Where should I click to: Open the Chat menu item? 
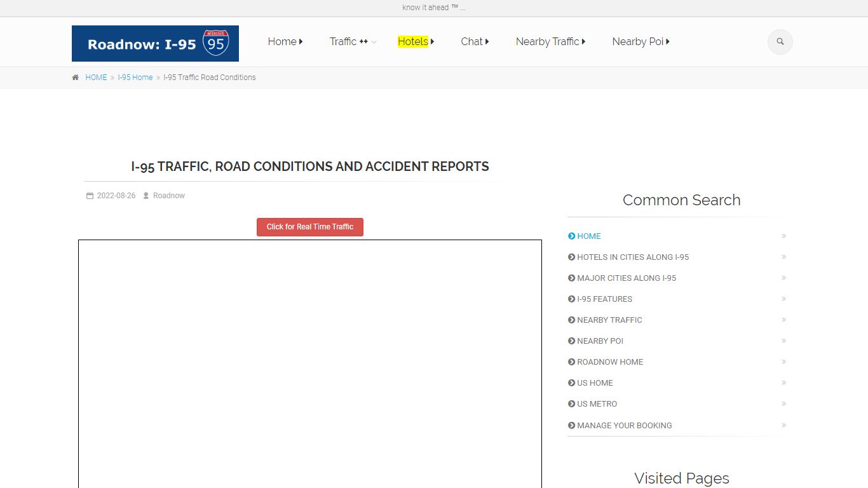pyautogui.click(x=475, y=41)
